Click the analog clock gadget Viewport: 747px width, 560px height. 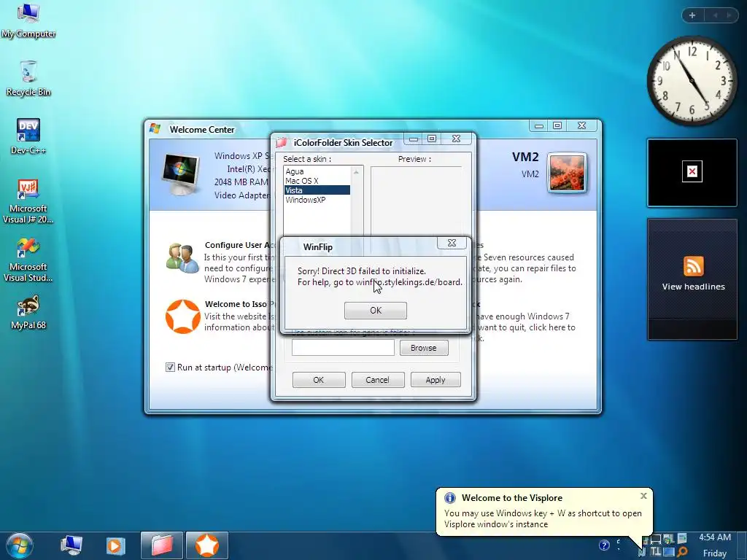(x=692, y=80)
